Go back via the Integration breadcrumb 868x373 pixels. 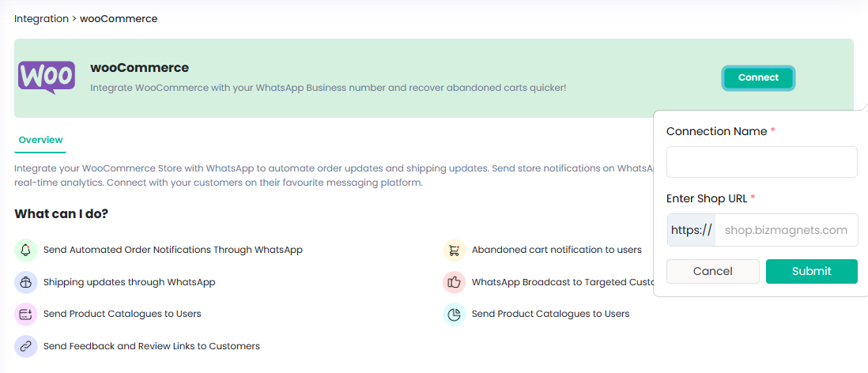[x=41, y=18]
